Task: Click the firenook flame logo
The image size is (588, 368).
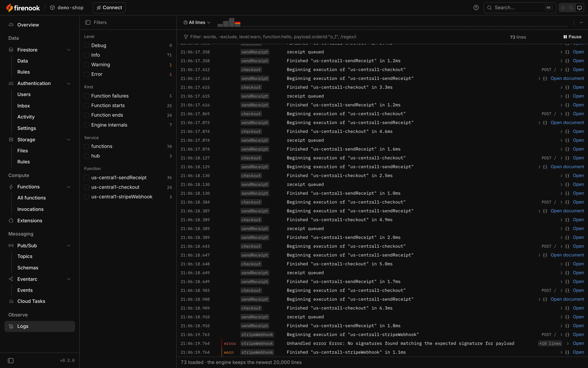Action: [x=10, y=8]
